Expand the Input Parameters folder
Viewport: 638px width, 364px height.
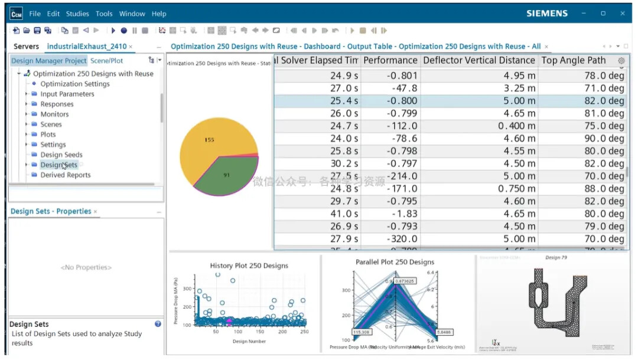pos(27,94)
